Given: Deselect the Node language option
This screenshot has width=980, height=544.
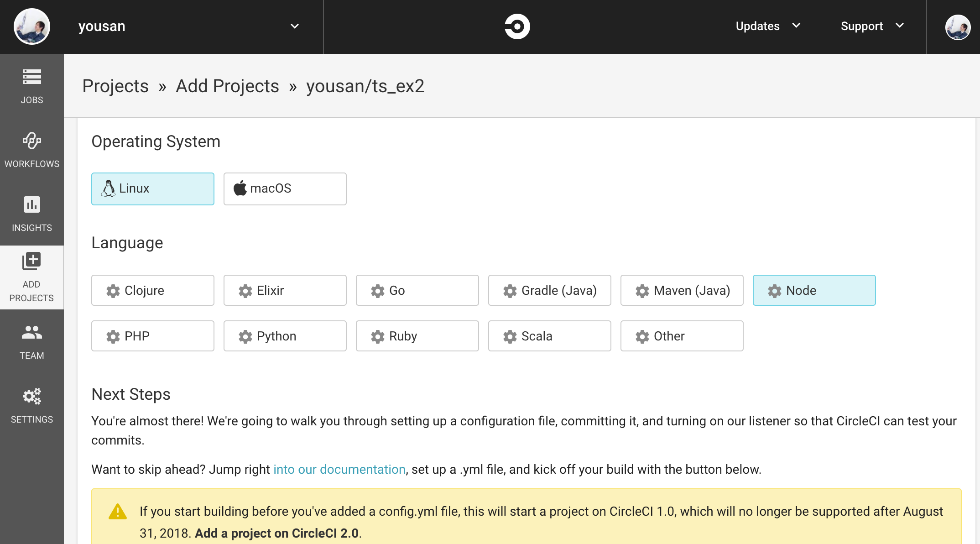Looking at the screenshot, I should [x=814, y=290].
